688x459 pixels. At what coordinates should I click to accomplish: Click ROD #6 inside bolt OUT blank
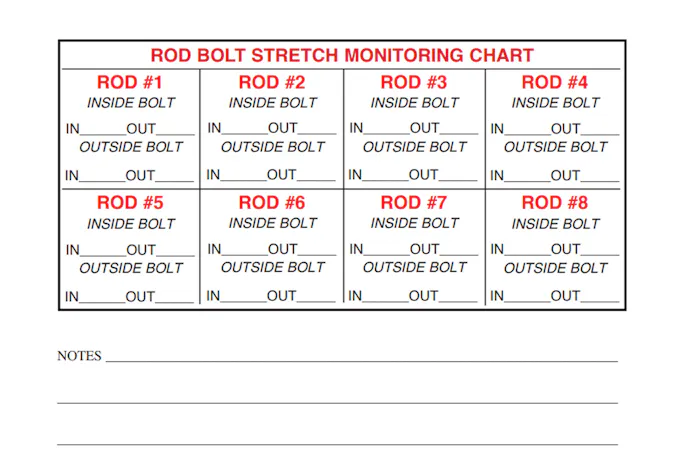317,251
